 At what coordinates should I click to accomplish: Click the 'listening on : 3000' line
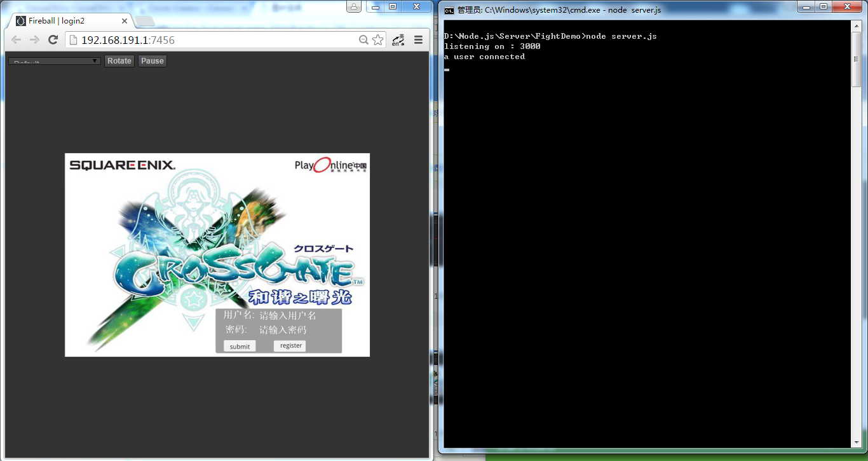492,46
